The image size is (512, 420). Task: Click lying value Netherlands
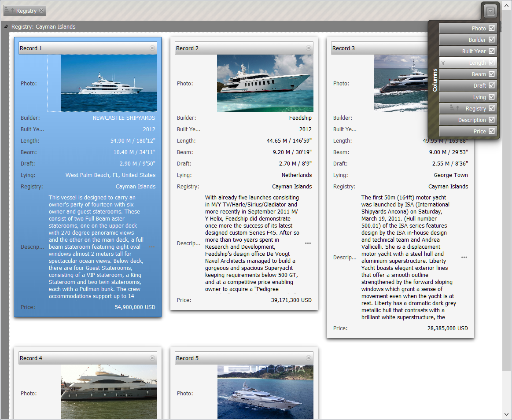click(x=296, y=175)
